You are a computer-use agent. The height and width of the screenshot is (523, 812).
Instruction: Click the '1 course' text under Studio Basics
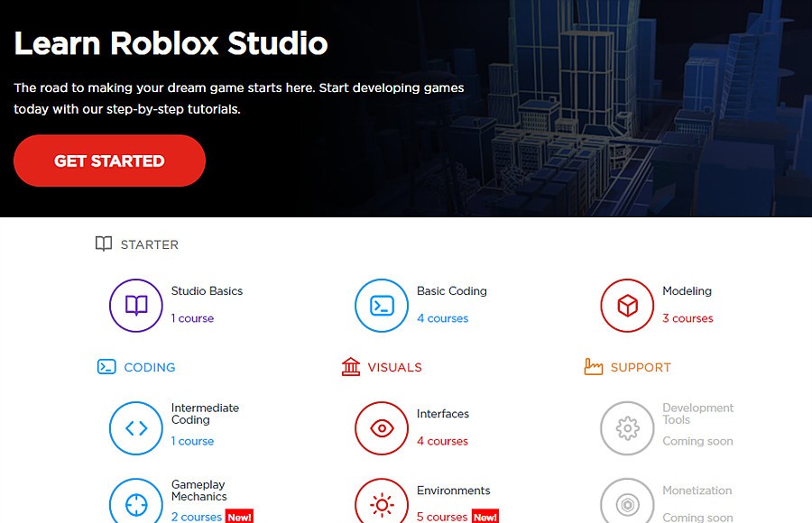pyautogui.click(x=193, y=318)
